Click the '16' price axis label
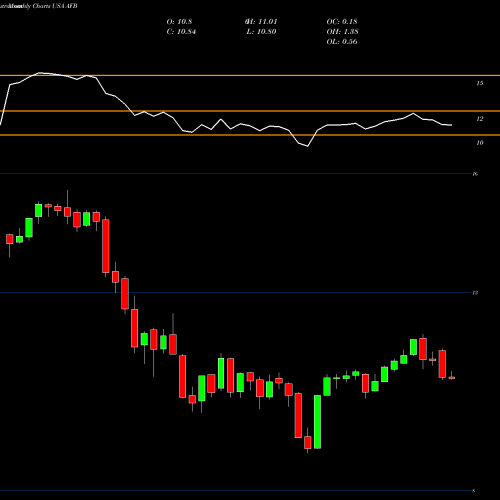This screenshot has width=500, height=500. (475, 174)
